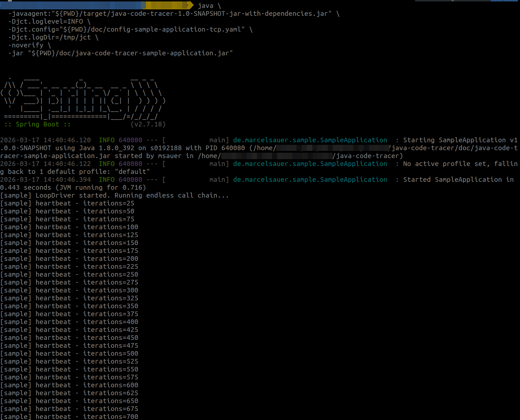520x420 pixels.
Task: Click the heartbeat line reading iterations=325
Action: [x=69, y=298]
